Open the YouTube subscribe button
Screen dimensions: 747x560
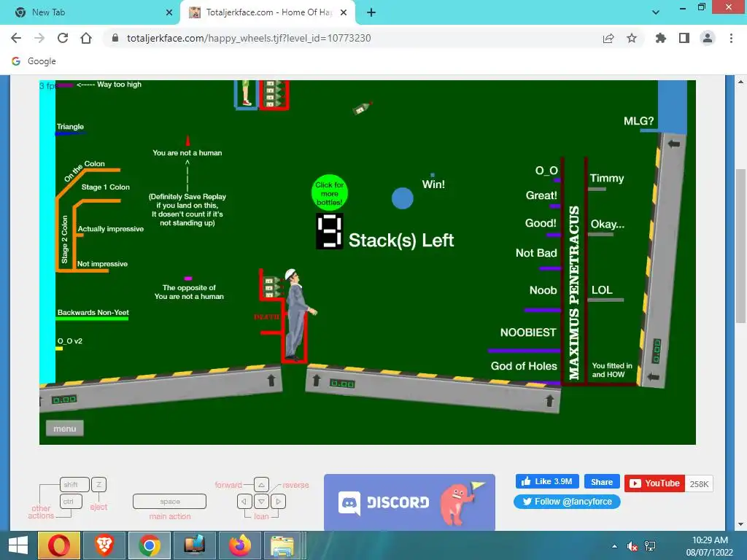coord(654,483)
